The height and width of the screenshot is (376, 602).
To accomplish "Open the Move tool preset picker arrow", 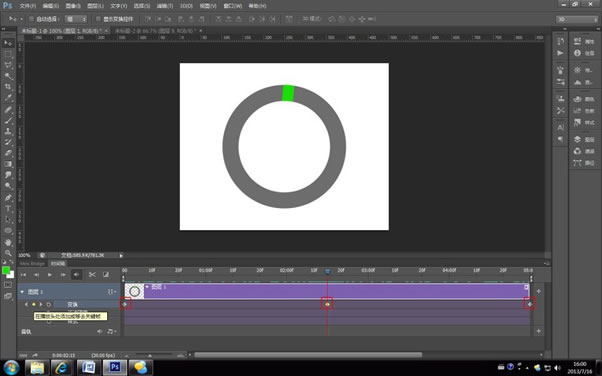I will tap(22, 19).
